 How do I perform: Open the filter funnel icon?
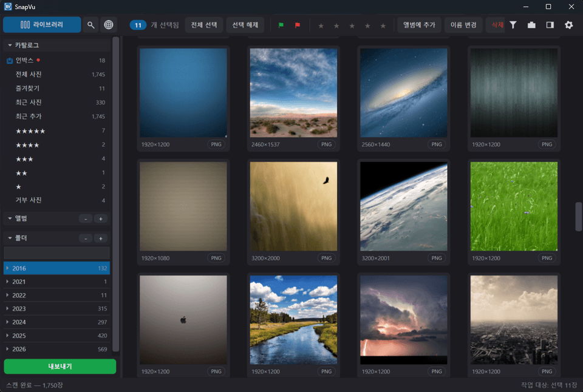tap(513, 25)
